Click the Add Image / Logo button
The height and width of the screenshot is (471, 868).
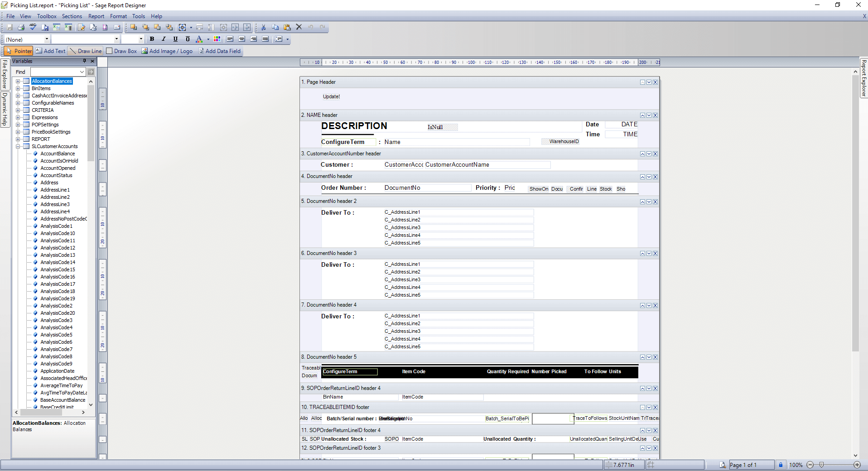coord(167,51)
